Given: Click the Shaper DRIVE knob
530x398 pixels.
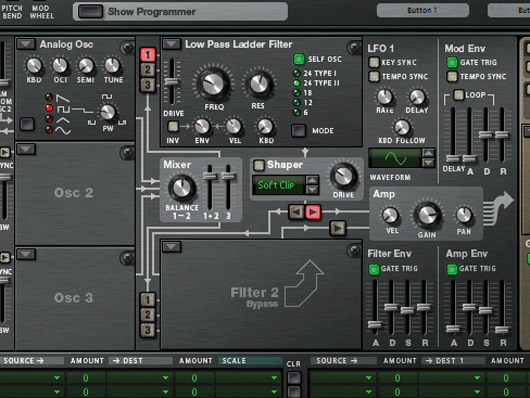Looking at the screenshot, I should (x=344, y=177).
